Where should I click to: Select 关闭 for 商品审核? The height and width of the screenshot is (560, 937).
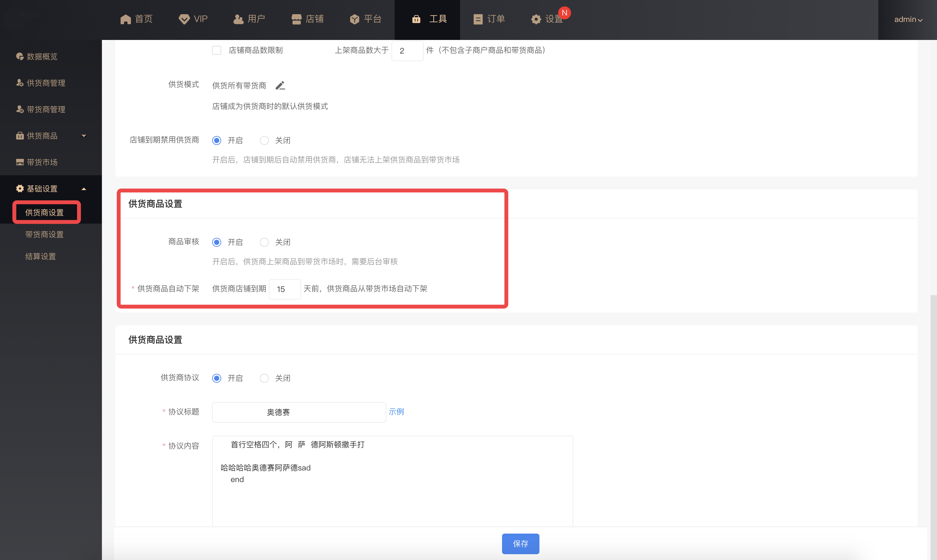(x=264, y=242)
